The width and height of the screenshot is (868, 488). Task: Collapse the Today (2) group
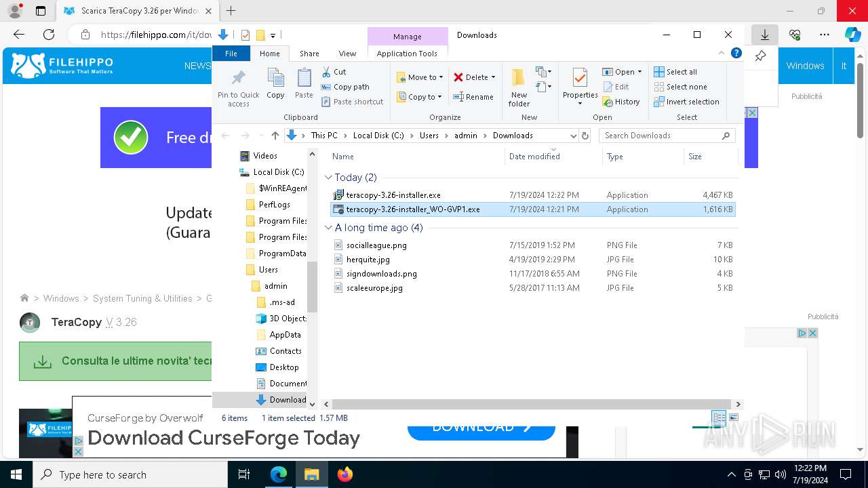[x=329, y=178]
